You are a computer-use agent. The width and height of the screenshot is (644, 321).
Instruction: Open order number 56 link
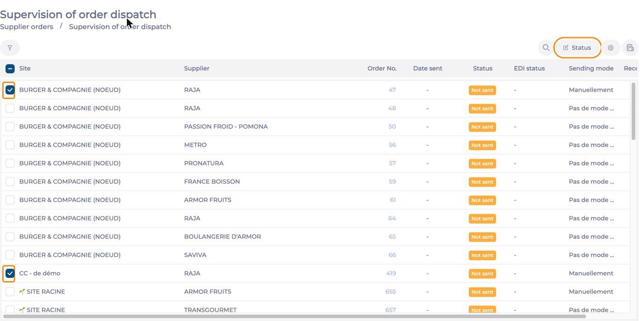click(392, 145)
